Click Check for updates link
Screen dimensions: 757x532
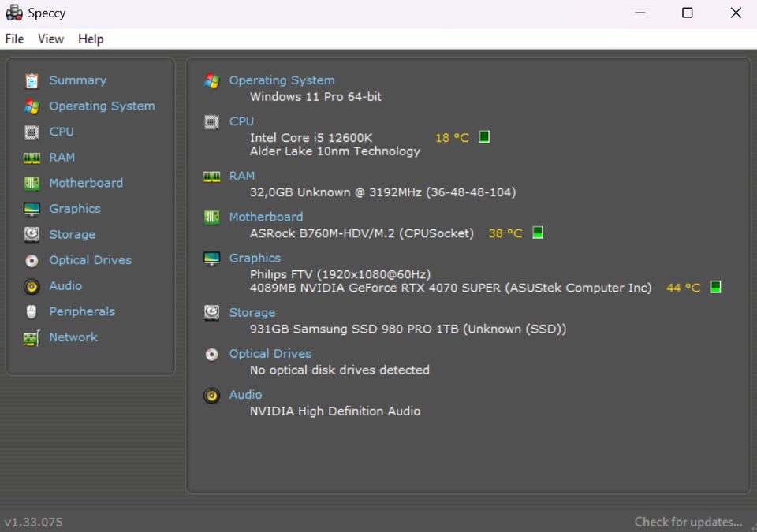coord(688,522)
